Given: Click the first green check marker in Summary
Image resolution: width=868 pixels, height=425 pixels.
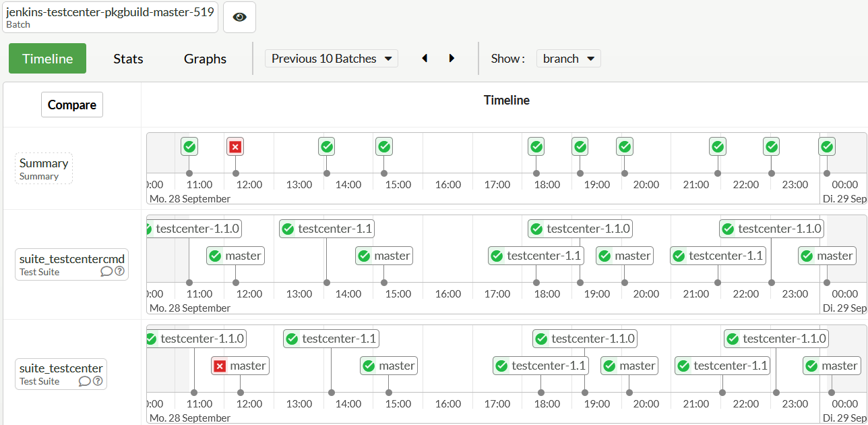Looking at the screenshot, I should [189, 146].
